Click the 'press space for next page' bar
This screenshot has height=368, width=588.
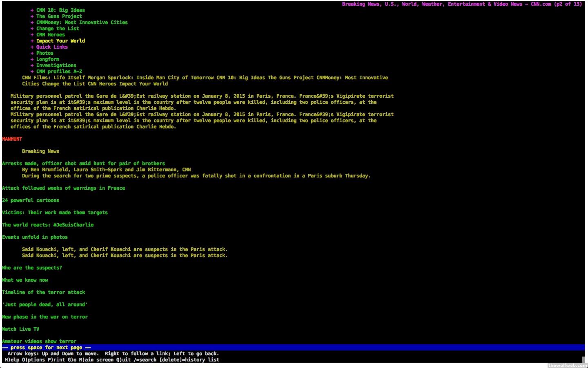(47, 348)
